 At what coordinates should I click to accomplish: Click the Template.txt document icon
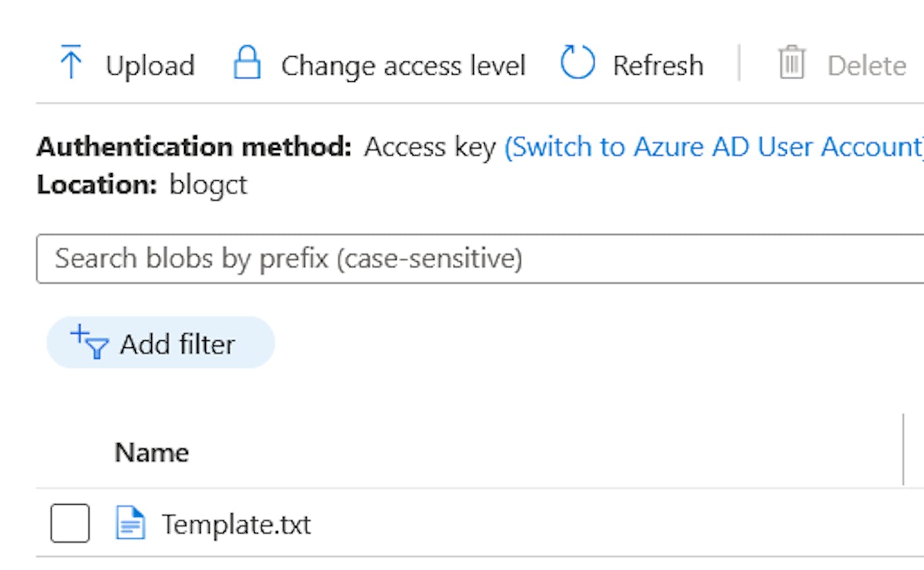pyautogui.click(x=130, y=522)
